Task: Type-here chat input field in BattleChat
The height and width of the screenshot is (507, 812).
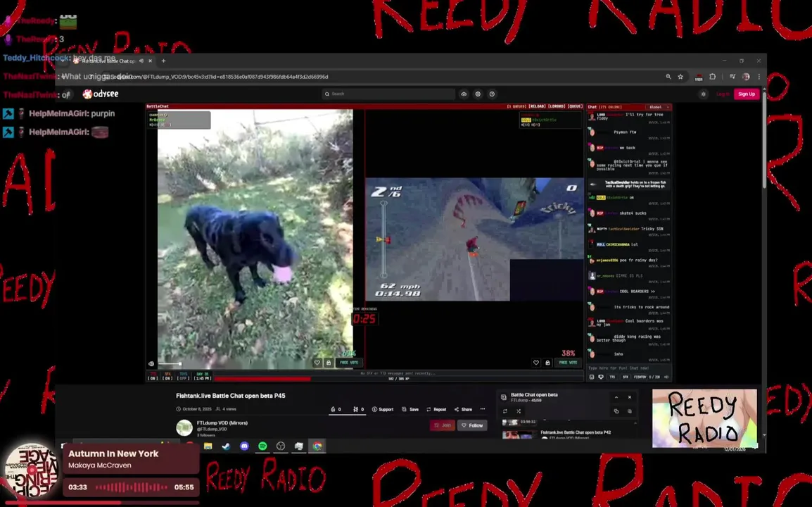Action: pyautogui.click(x=628, y=368)
